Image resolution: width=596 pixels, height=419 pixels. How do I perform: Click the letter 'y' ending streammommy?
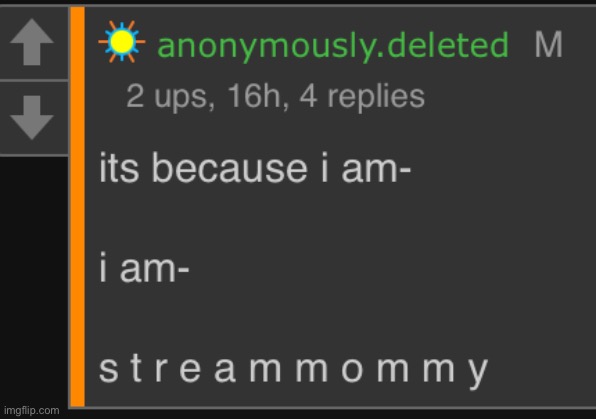(479, 374)
